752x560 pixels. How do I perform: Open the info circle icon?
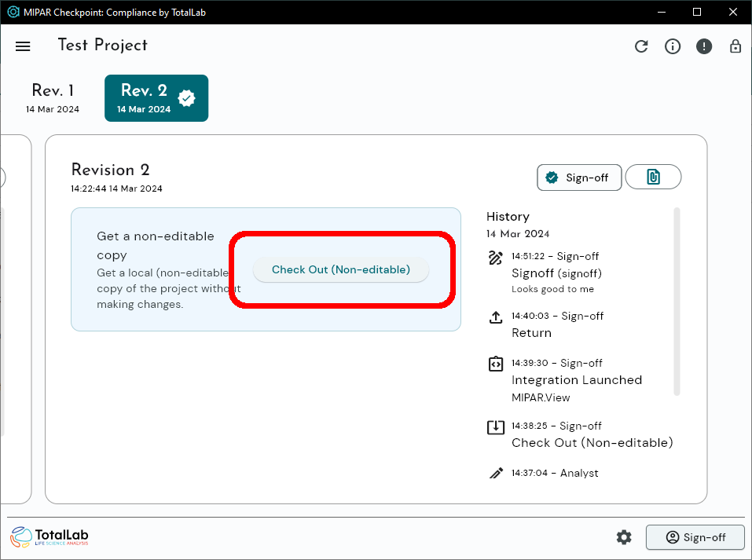point(673,46)
